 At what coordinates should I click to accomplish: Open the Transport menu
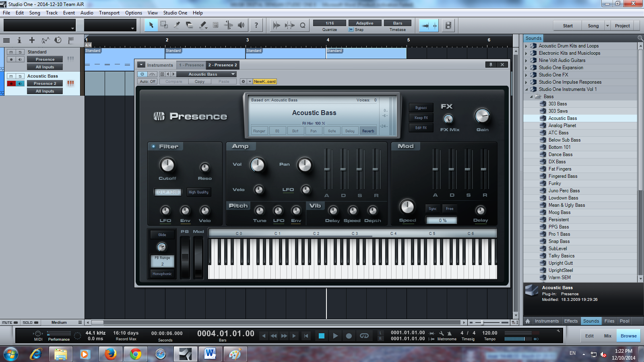pos(109,13)
